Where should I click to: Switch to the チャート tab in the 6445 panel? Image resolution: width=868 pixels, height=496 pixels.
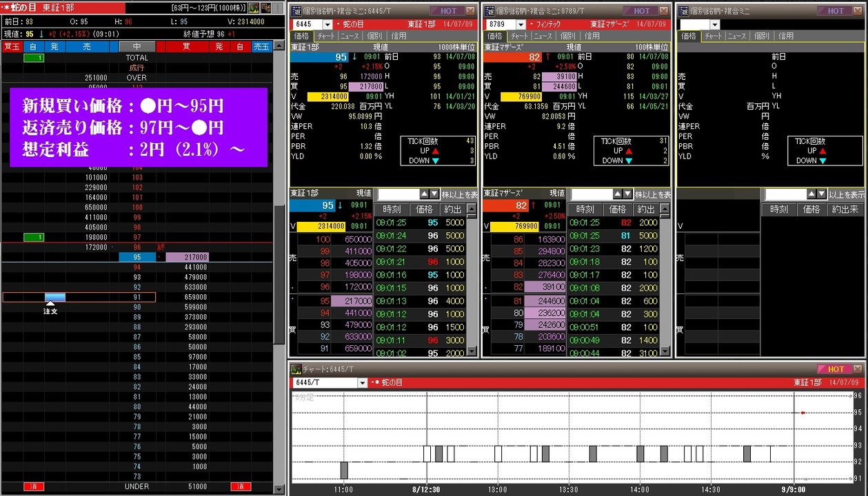pyautogui.click(x=327, y=36)
